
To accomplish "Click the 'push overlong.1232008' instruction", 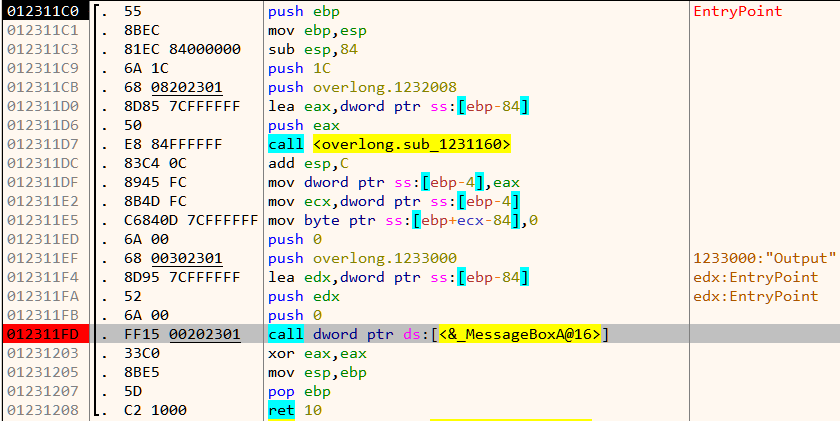I will tap(362, 87).
